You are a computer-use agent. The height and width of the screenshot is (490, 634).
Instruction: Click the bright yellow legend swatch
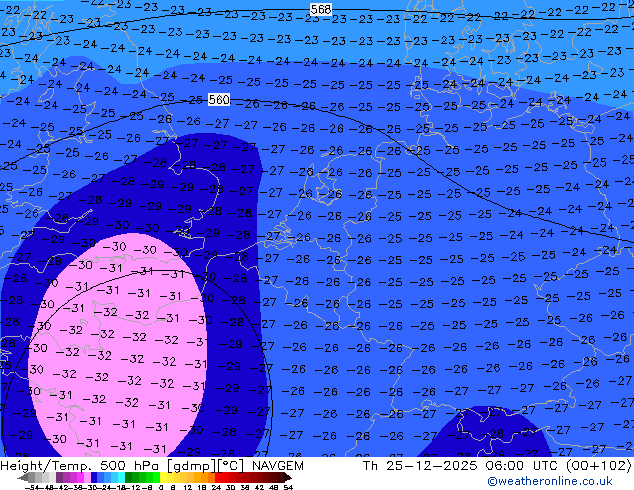pyautogui.click(x=163, y=478)
